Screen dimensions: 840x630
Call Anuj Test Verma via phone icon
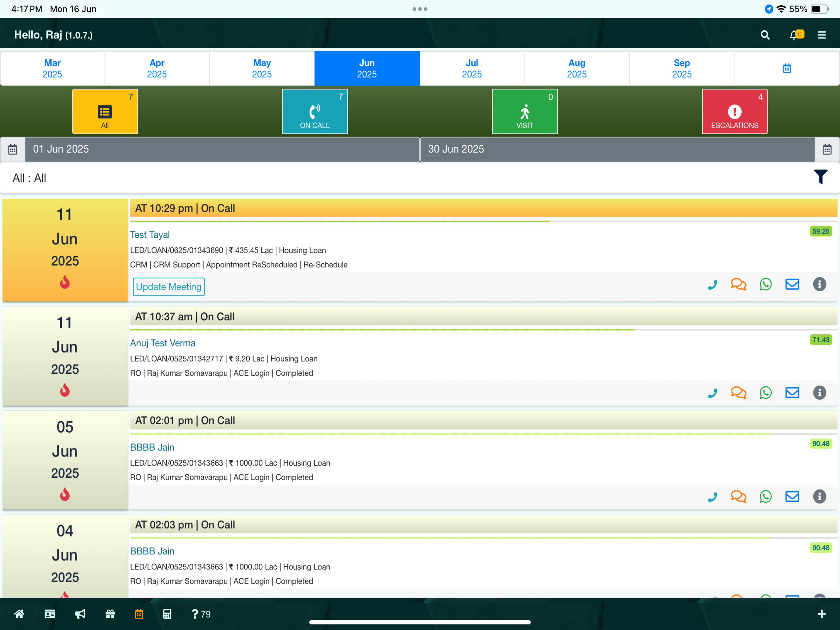tap(713, 393)
